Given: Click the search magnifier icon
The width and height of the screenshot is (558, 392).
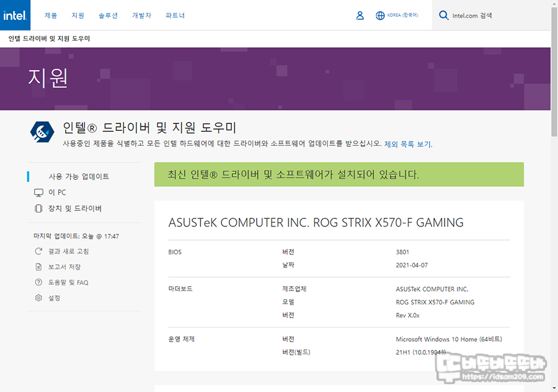Looking at the screenshot, I should 443,16.
